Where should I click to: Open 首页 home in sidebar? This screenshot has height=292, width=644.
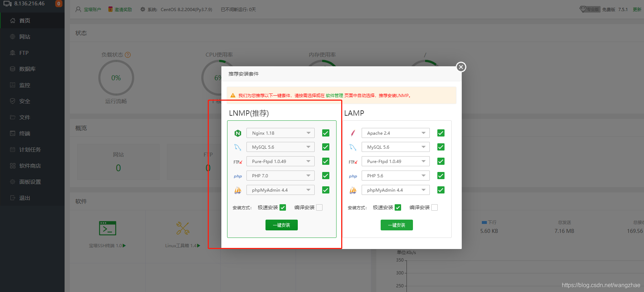pos(32,20)
